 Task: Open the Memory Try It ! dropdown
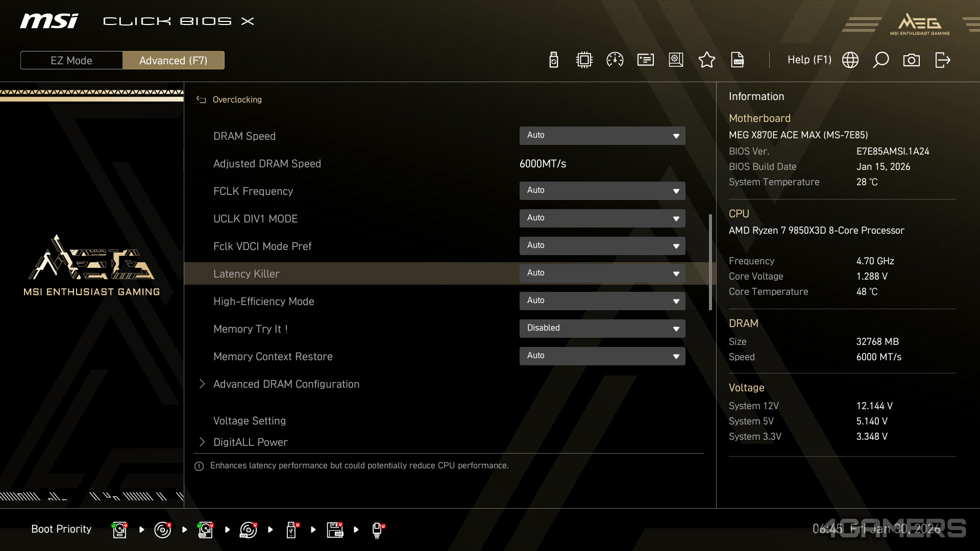pos(602,328)
